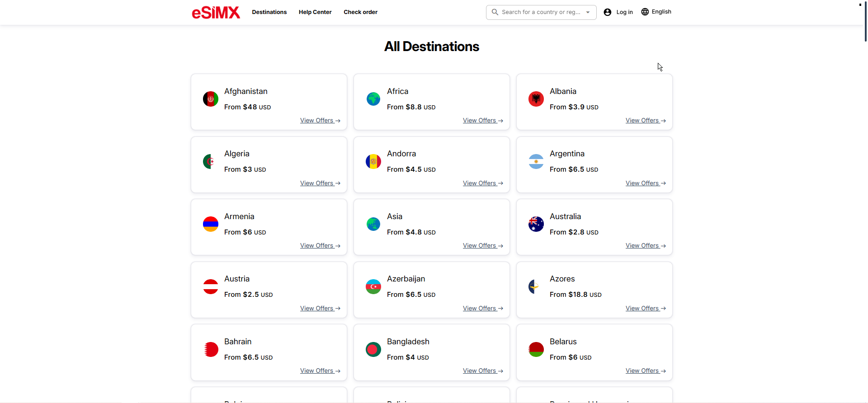
Task: Click the user account icon
Action: click(608, 12)
